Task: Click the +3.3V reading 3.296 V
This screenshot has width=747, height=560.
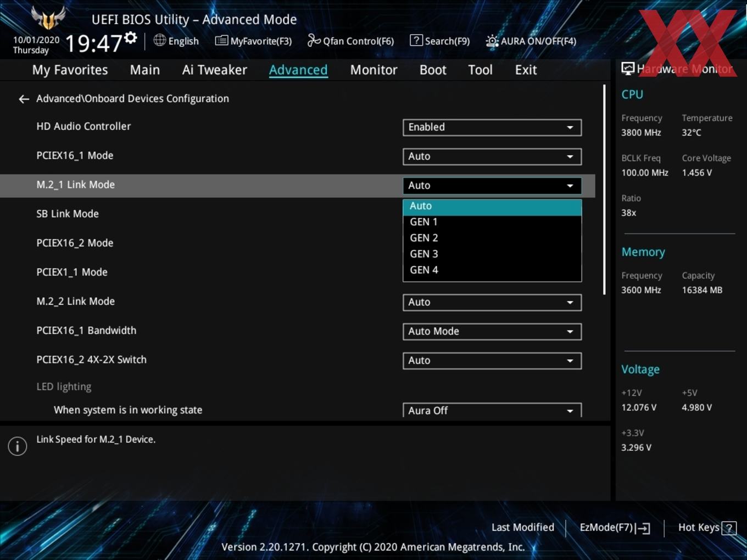Action: (636, 448)
